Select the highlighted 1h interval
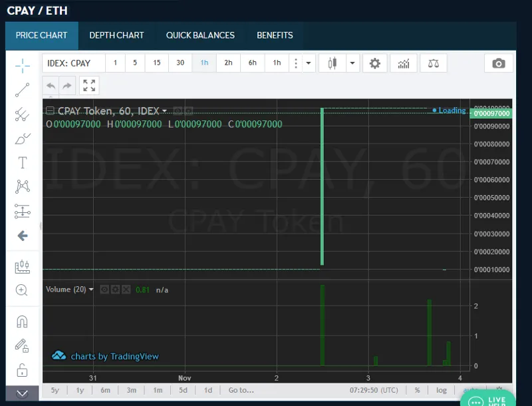Viewport: 532px width, 406px height. point(204,63)
